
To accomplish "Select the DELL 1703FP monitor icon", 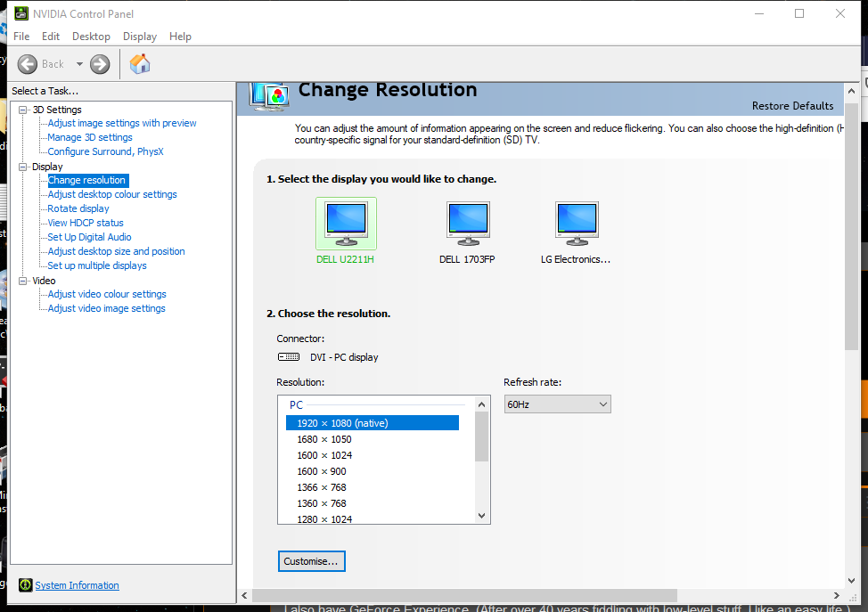I will pyautogui.click(x=469, y=224).
